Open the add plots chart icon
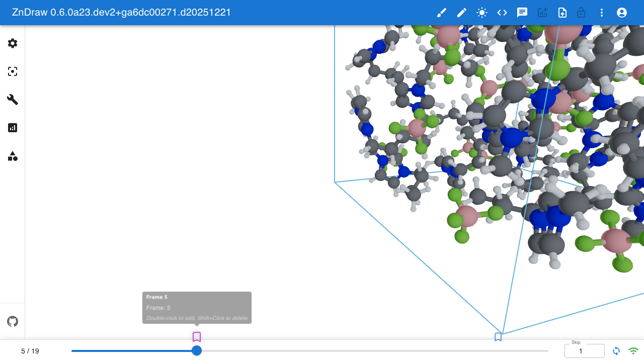This screenshot has height=362, width=644. [x=542, y=13]
